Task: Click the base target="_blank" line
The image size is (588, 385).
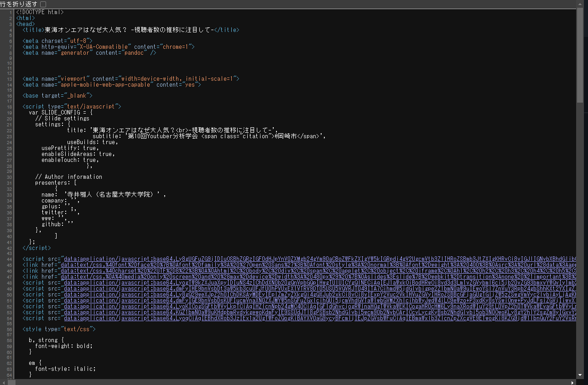Action: (x=57, y=96)
